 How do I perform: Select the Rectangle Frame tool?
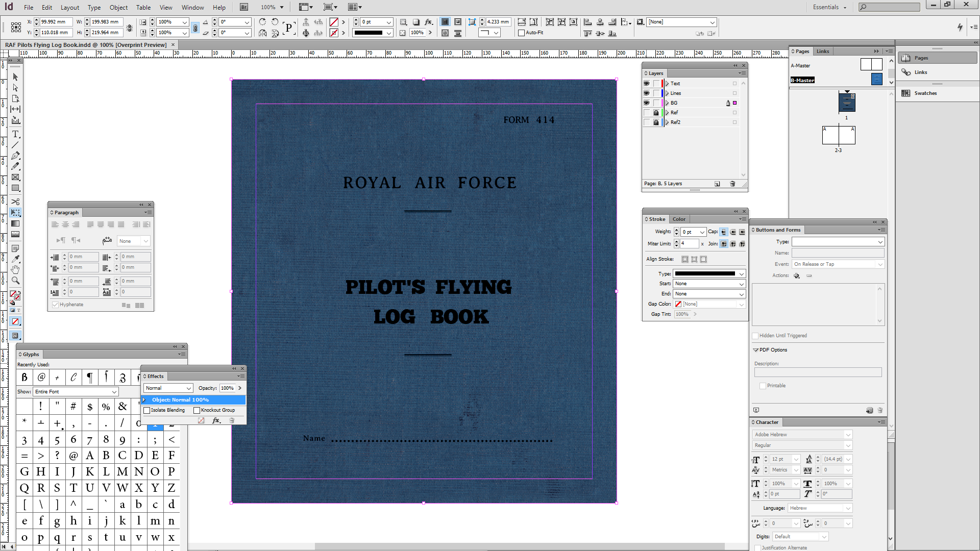click(x=15, y=178)
